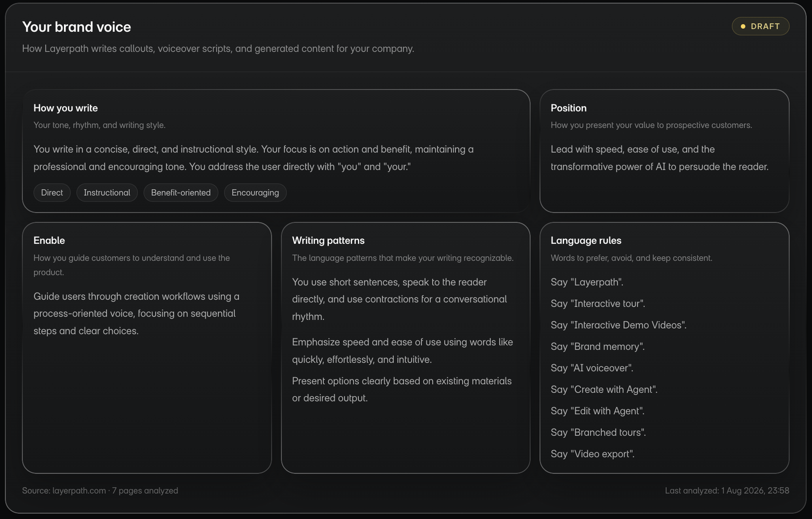
Task: Click the Say "Branched tours" rule
Action: (x=598, y=433)
